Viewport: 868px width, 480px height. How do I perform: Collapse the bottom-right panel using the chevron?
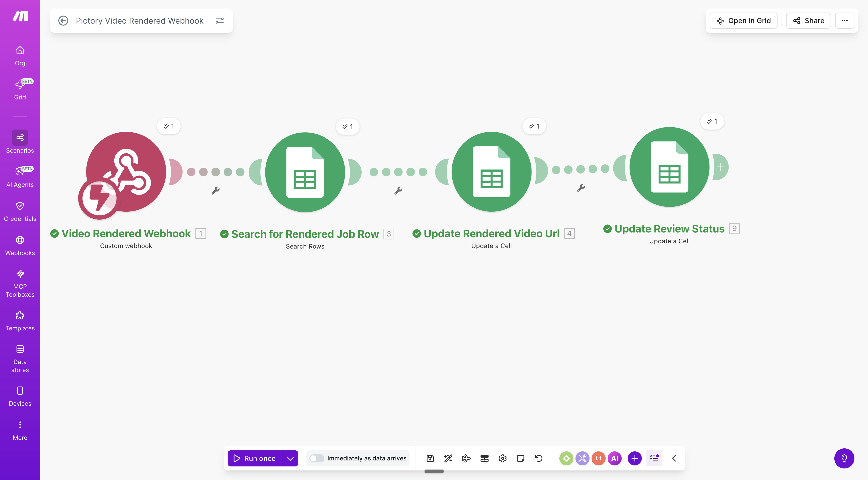[x=674, y=458]
